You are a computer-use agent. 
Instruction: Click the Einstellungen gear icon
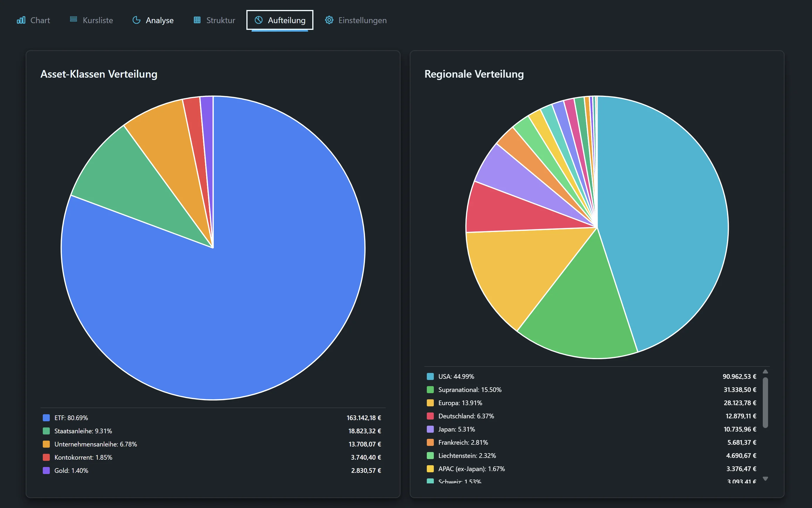tap(329, 20)
